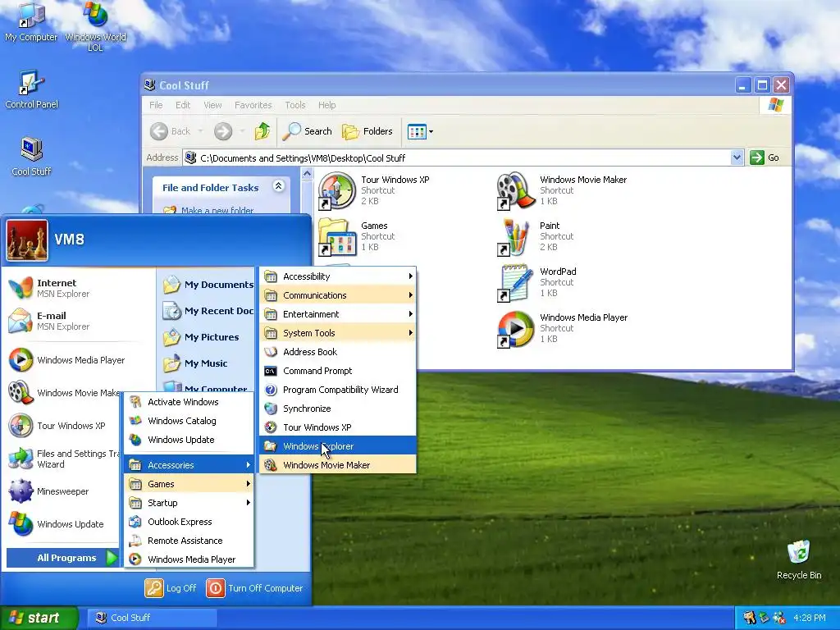Image resolution: width=840 pixels, height=630 pixels.
Task: Expand the Startup folder in All Programs
Action: pyautogui.click(x=189, y=503)
